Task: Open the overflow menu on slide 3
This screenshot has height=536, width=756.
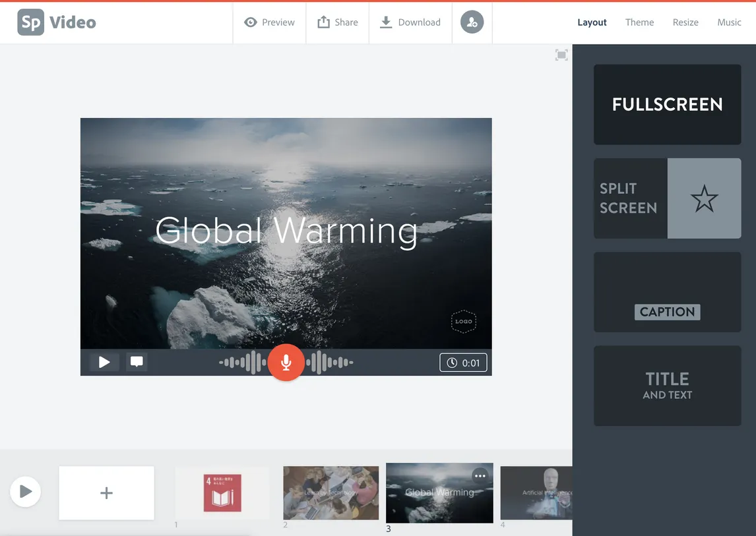Action: (480, 475)
